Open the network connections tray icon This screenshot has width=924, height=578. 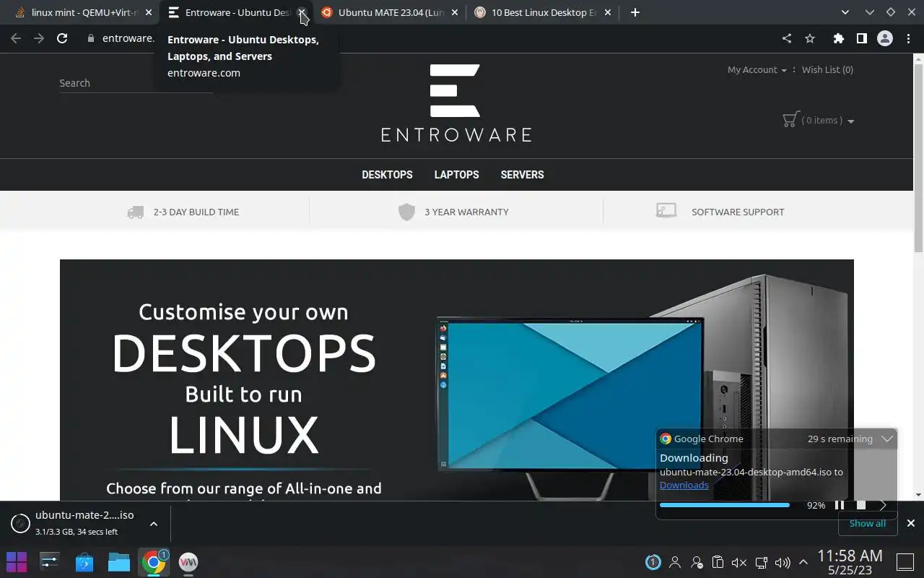pos(761,562)
